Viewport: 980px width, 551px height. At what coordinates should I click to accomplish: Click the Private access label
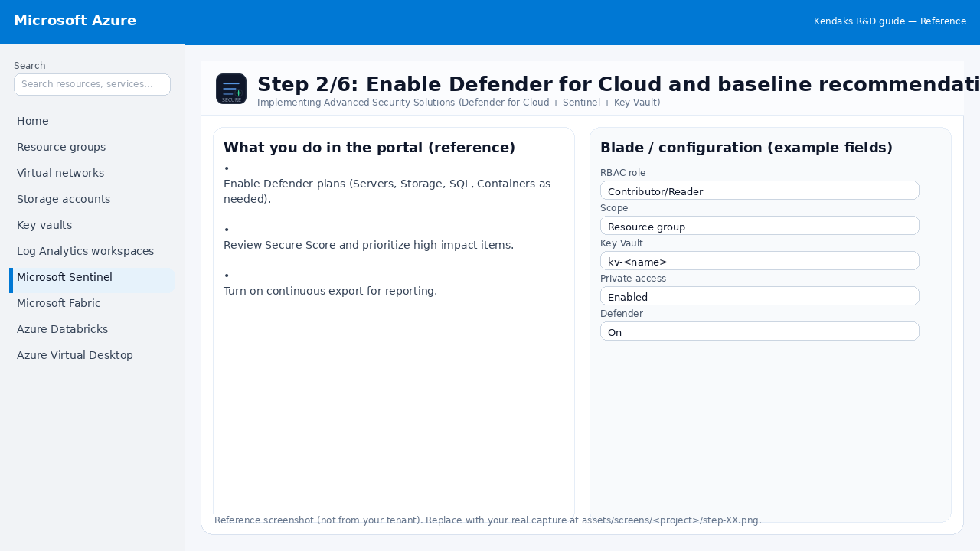(x=633, y=279)
